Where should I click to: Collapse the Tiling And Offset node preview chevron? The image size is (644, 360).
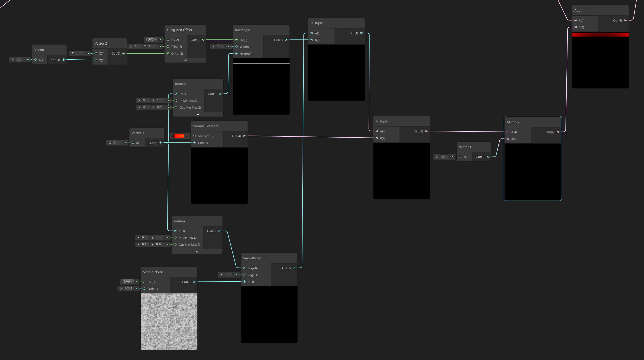[185, 60]
